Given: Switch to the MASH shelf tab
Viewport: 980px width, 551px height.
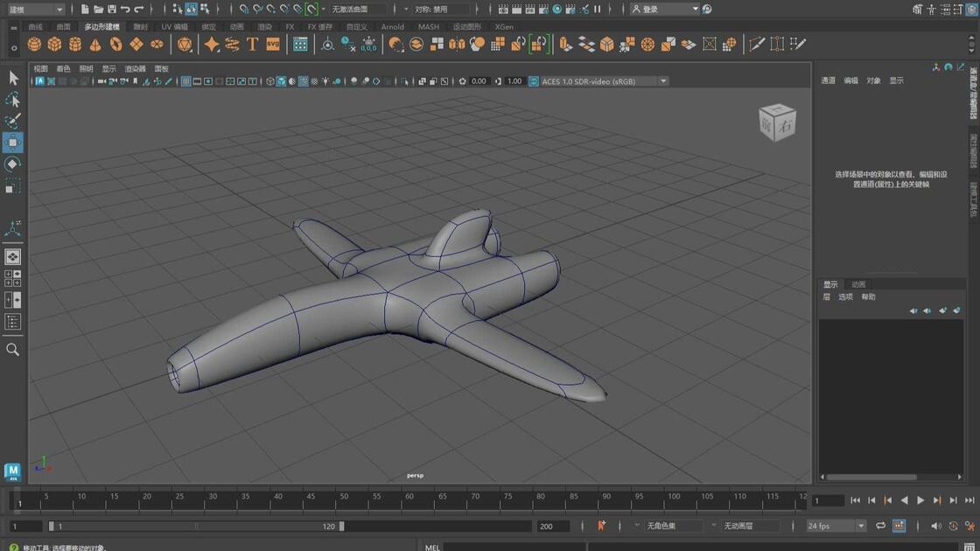Looking at the screenshot, I should click(x=428, y=27).
